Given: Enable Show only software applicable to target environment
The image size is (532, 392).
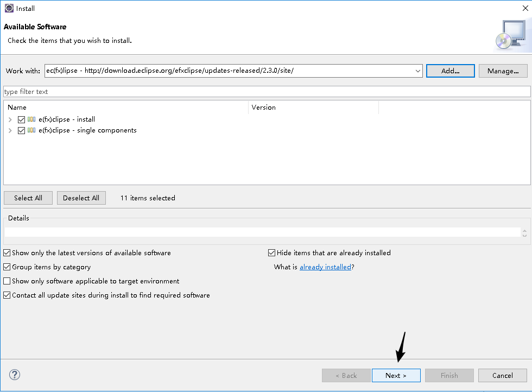Looking at the screenshot, I should point(7,281).
